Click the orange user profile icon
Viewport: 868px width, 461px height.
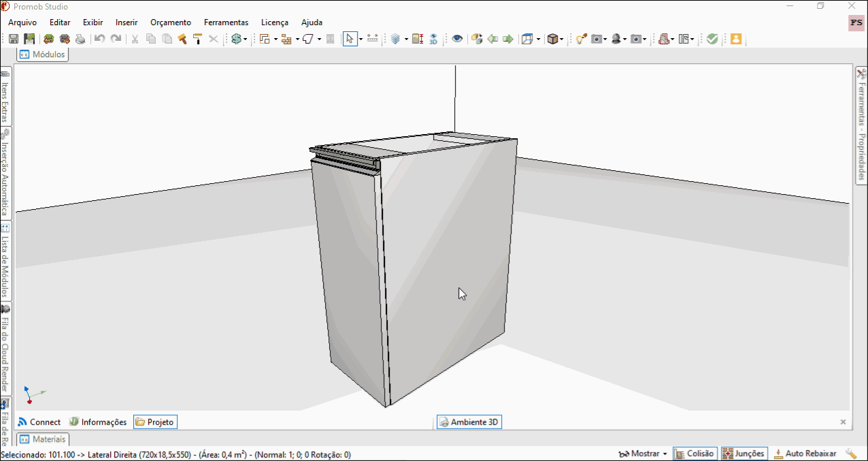click(735, 39)
